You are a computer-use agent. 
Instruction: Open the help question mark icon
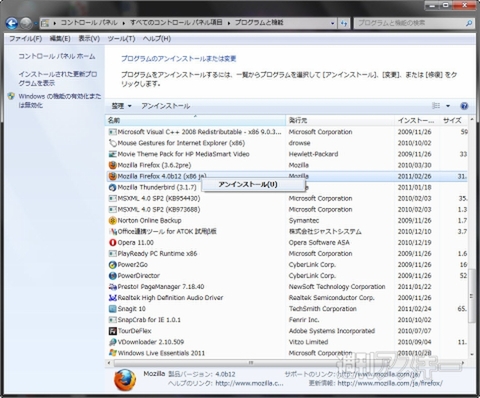(x=464, y=106)
